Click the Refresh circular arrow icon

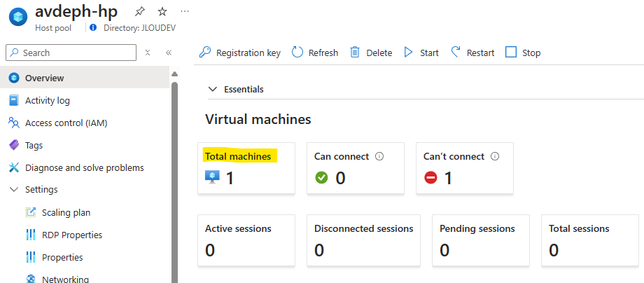click(297, 52)
